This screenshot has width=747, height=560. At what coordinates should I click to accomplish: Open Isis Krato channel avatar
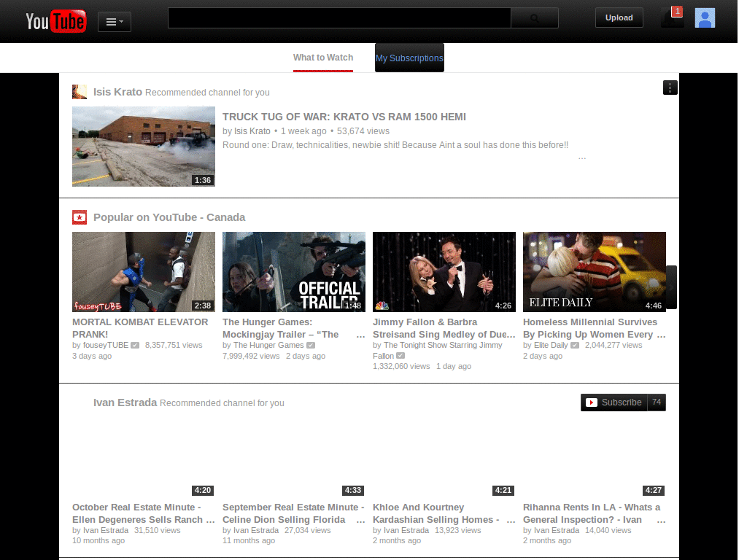coord(80,92)
